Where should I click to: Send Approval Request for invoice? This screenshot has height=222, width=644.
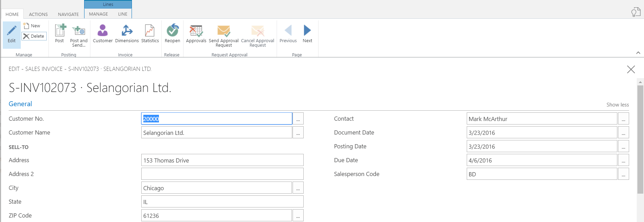click(224, 36)
